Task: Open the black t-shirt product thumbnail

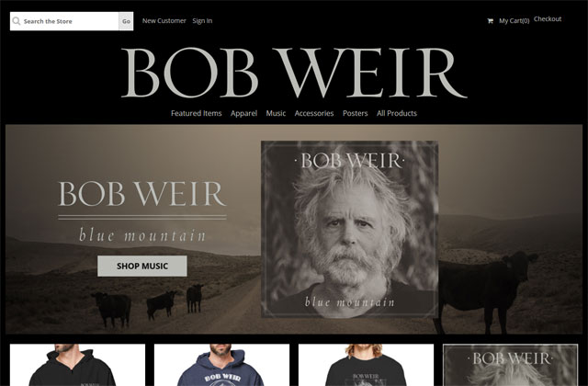Action: 366,365
